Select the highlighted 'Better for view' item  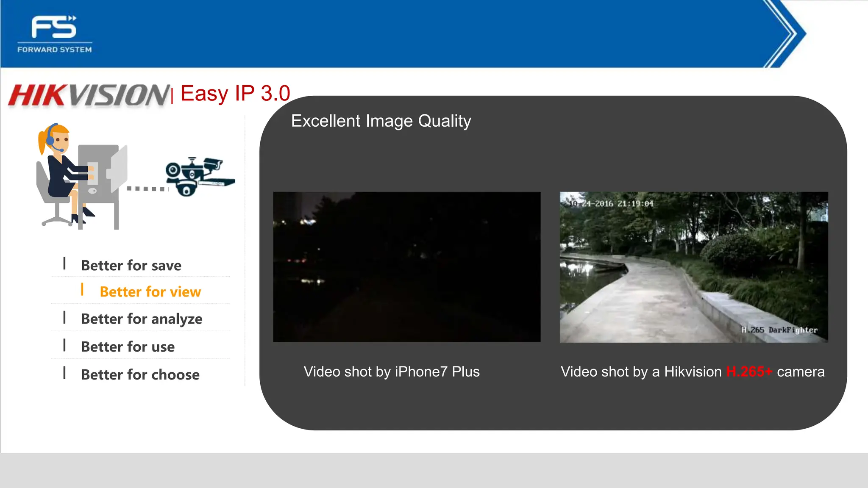(x=150, y=292)
